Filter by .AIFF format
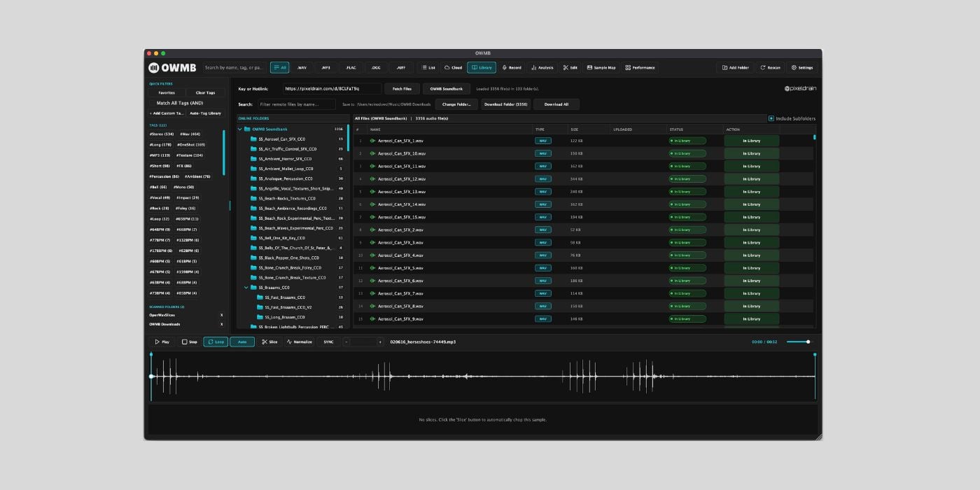 tap(400, 68)
